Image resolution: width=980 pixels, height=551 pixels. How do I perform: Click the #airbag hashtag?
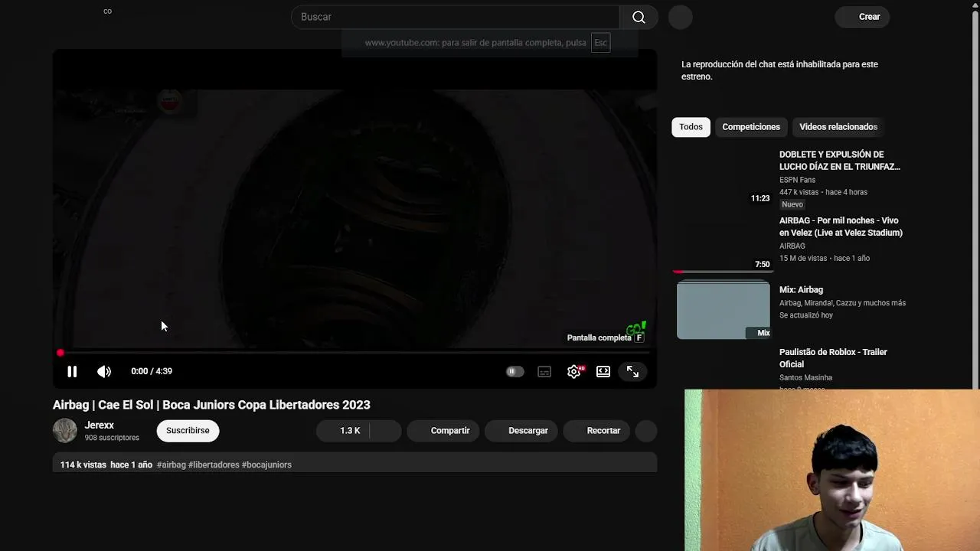coord(171,465)
